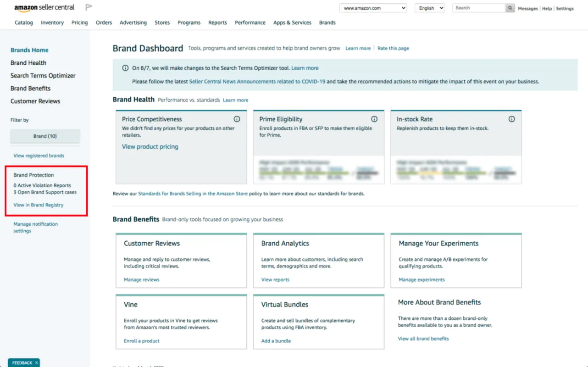
Task: Open Customer Reviews in sidebar
Action: coord(35,101)
